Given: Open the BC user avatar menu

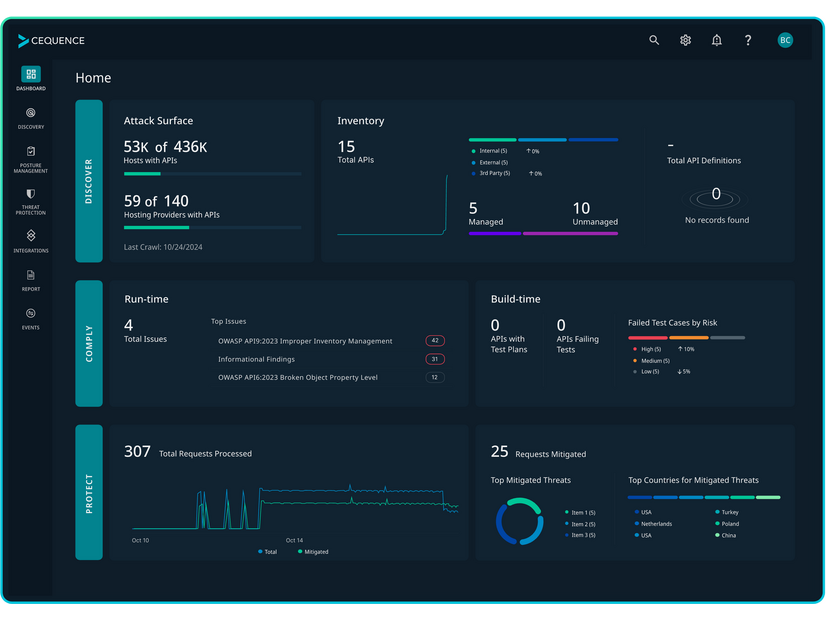Looking at the screenshot, I should (x=785, y=40).
